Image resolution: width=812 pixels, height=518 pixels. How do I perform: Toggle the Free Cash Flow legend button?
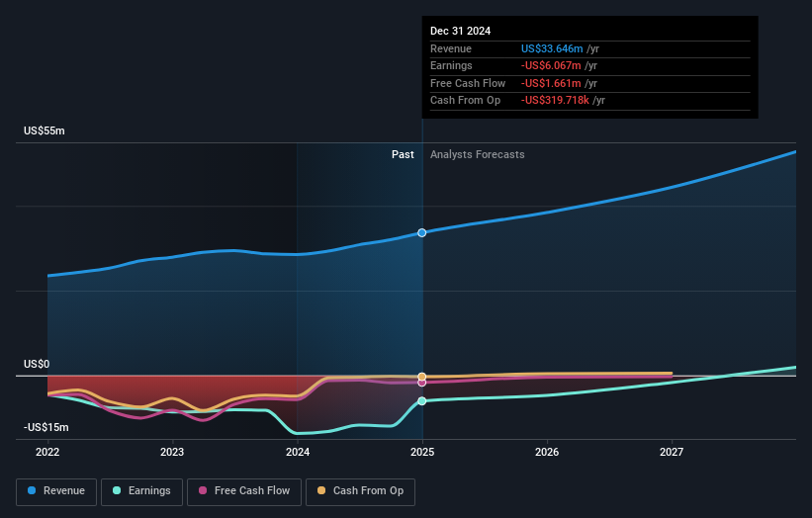244,491
